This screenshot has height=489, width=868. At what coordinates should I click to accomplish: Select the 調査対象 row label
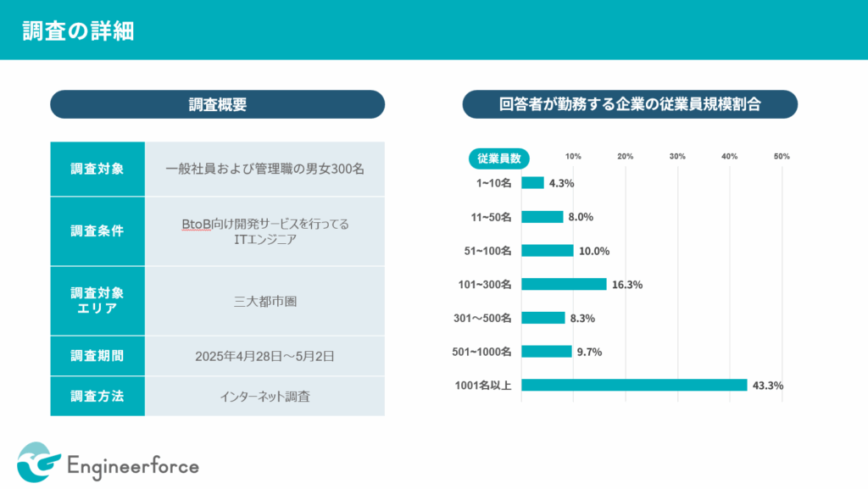click(x=97, y=169)
